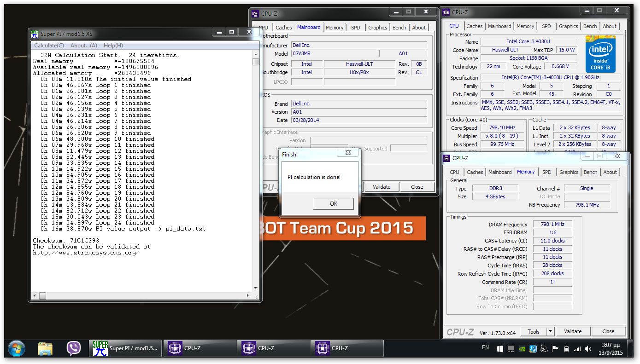Click the Core Speed value 798.10 MHz
Viewport: 640px width, 364px height.
click(x=503, y=127)
